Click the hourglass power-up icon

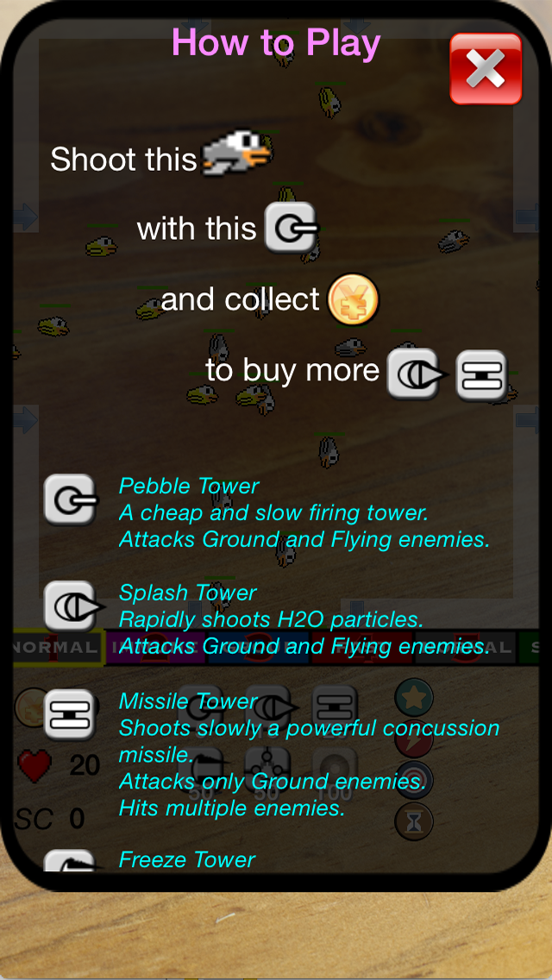[414, 821]
